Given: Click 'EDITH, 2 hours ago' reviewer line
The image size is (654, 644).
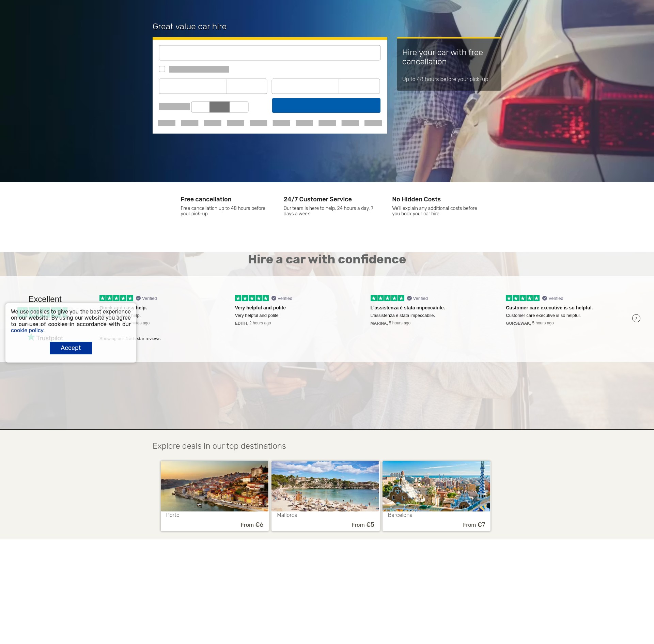Looking at the screenshot, I should tap(253, 323).
